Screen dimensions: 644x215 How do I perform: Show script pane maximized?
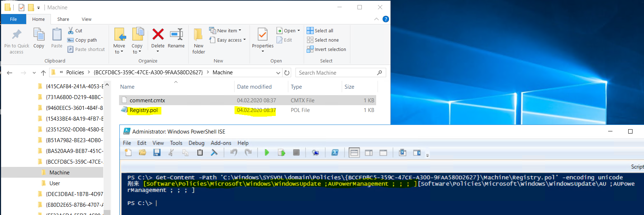point(383,153)
